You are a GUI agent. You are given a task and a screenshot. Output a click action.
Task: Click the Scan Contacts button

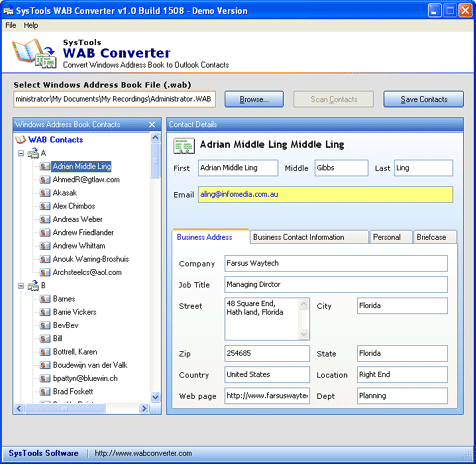pos(333,99)
